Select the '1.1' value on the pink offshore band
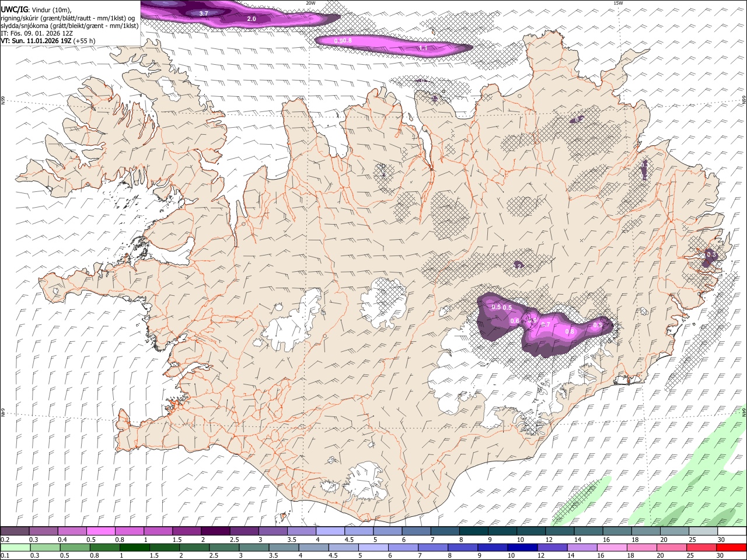This screenshot has width=747, height=560. 424,48
